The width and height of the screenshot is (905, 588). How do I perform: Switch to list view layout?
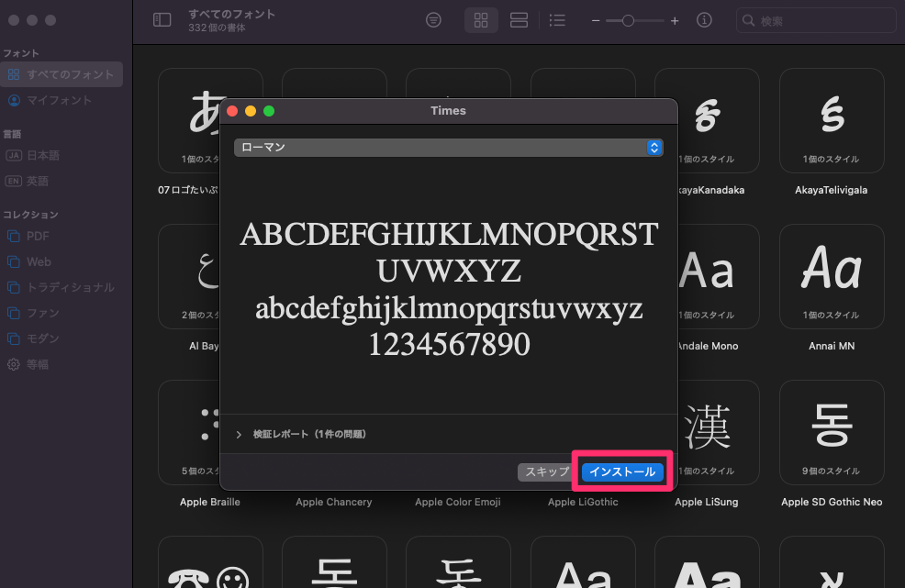click(x=557, y=20)
